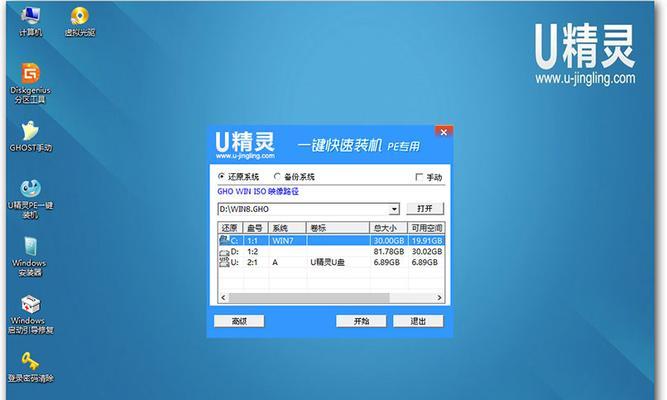Click the 退出 exit button
The height and width of the screenshot is (400, 667).
(417, 321)
